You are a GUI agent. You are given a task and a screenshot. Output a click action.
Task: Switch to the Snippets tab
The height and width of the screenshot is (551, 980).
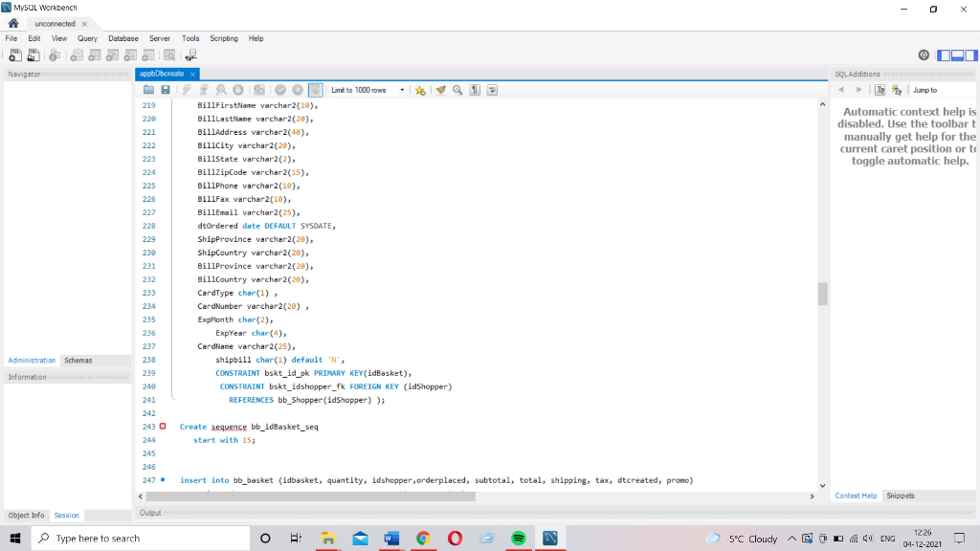click(x=900, y=496)
